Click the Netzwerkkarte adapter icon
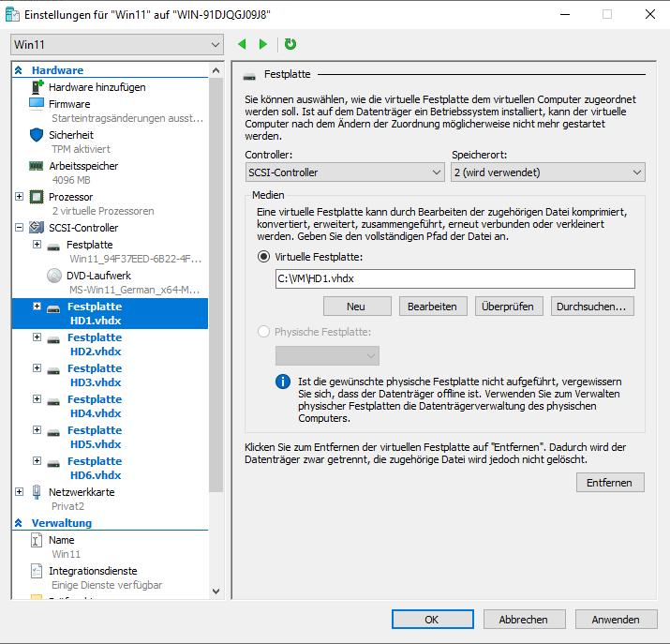 pyautogui.click(x=37, y=492)
